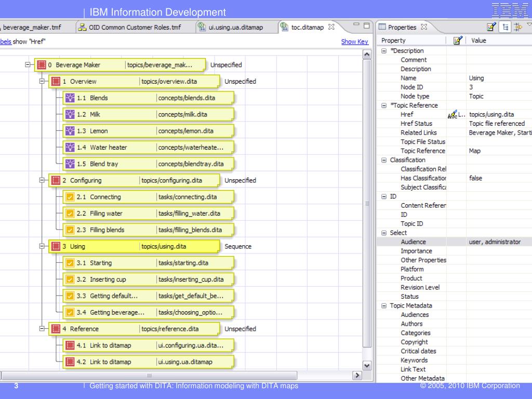Click the Filling water task icon

[70, 214]
